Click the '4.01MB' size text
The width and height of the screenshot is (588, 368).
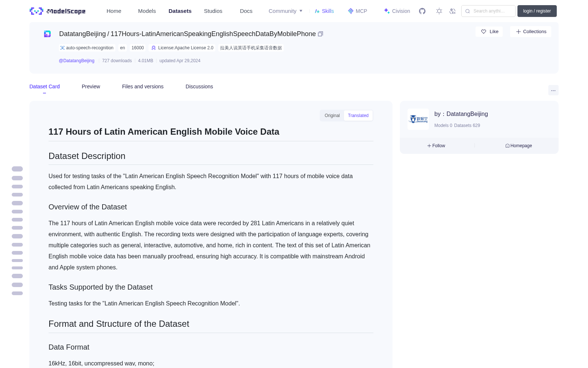pyautogui.click(x=146, y=61)
